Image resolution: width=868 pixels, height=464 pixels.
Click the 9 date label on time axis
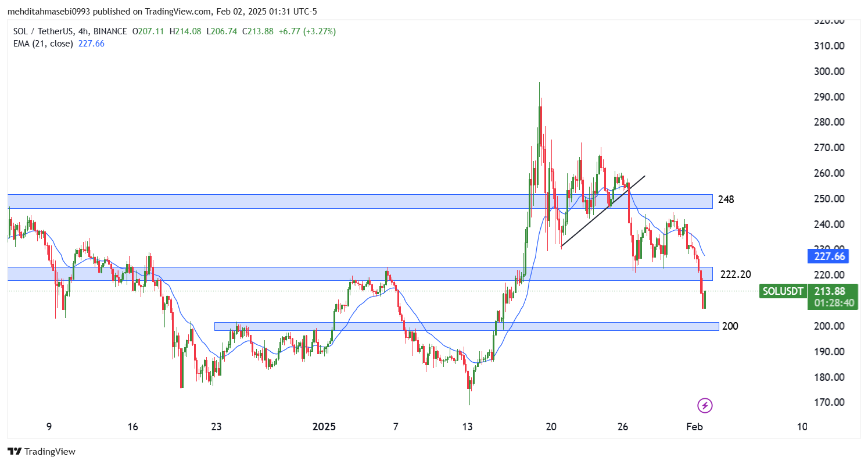(49, 427)
